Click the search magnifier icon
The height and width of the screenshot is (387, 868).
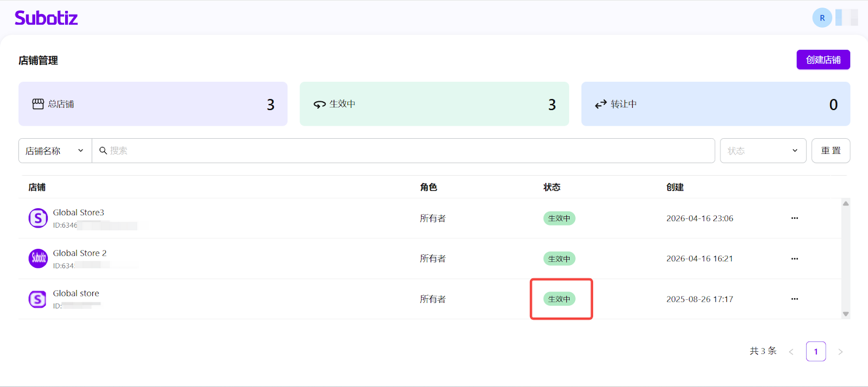point(103,151)
